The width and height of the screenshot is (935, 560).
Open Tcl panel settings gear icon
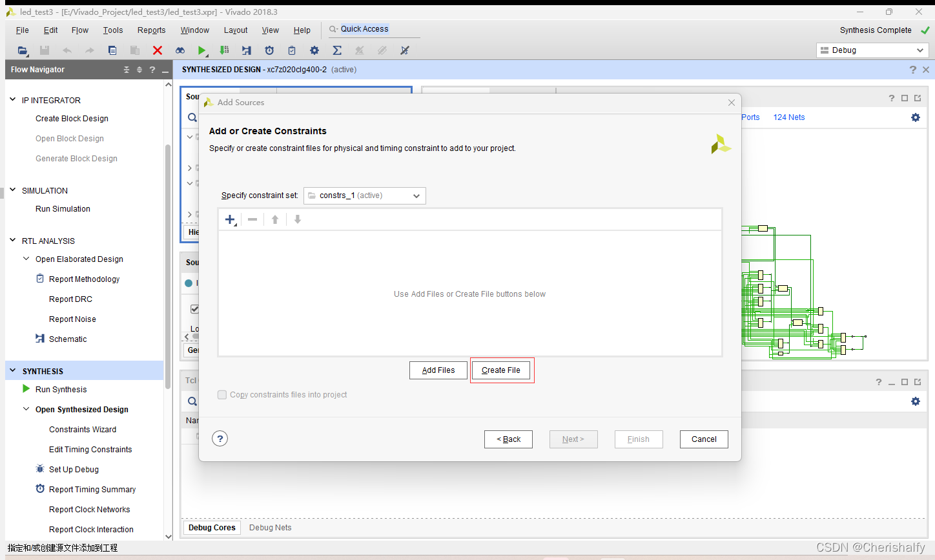(916, 401)
